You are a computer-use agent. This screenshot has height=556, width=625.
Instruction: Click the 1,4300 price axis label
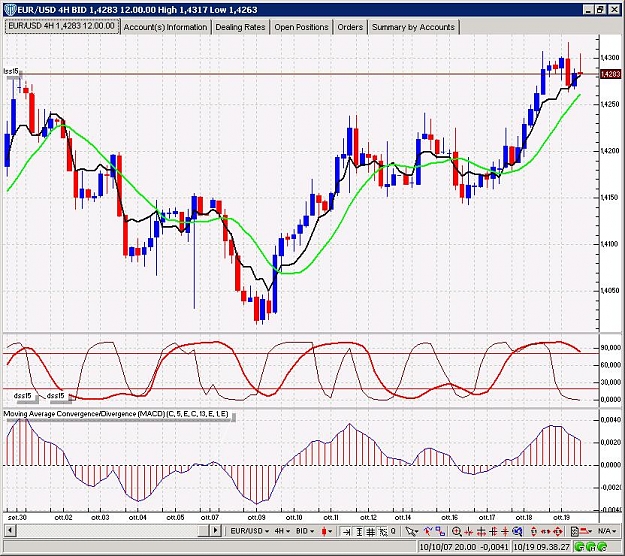coord(610,58)
